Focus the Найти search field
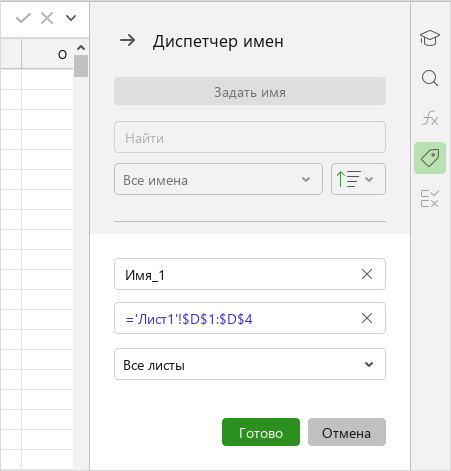The height and width of the screenshot is (471, 451). [250, 137]
